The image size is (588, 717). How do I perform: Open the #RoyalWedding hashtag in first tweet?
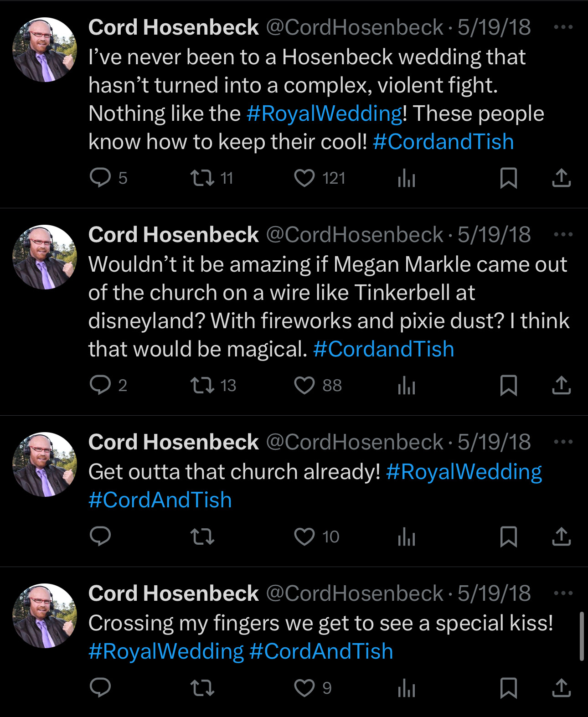click(x=324, y=113)
